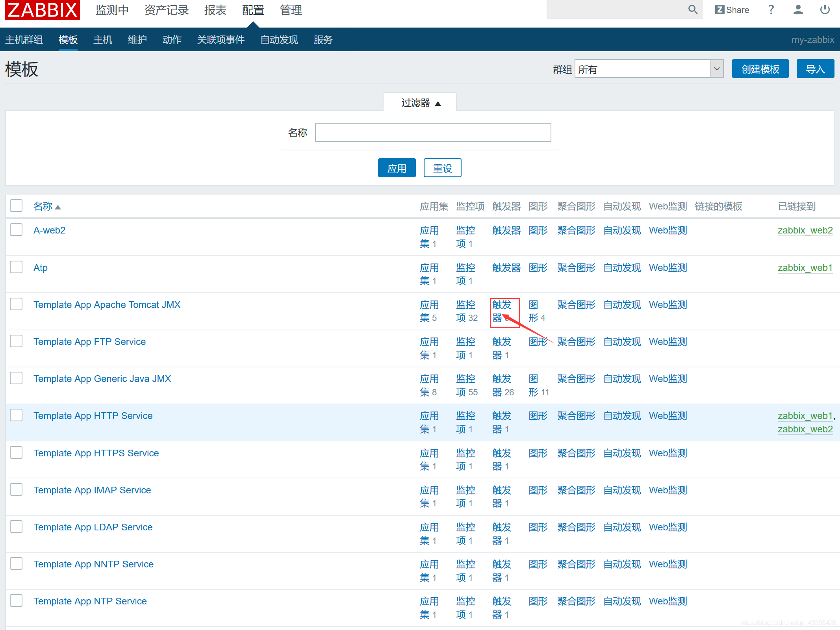The image size is (840, 630).
Task: Focus the 名称 filter input field
Action: pyautogui.click(x=433, y=132)
